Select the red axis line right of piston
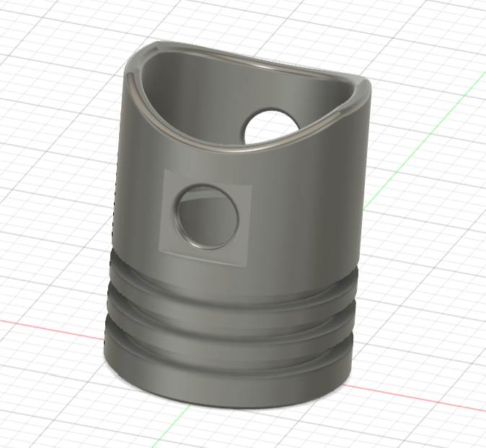 (414, 398)
